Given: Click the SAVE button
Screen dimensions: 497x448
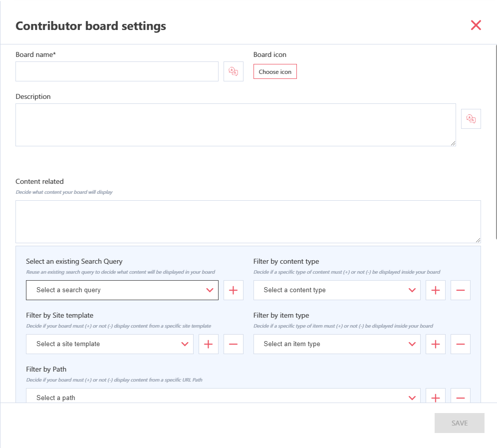Looking at the screenshot, I should click(x=459, y=423).
